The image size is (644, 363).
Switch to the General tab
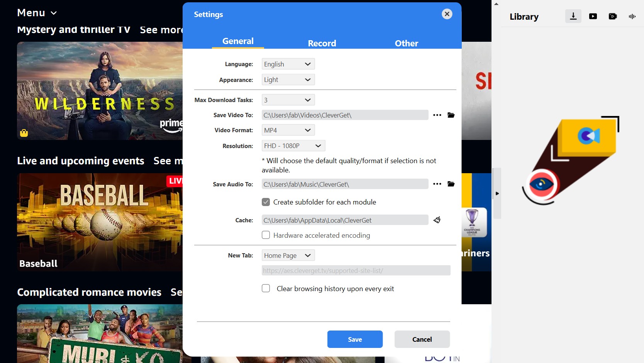tap(238, 41)
